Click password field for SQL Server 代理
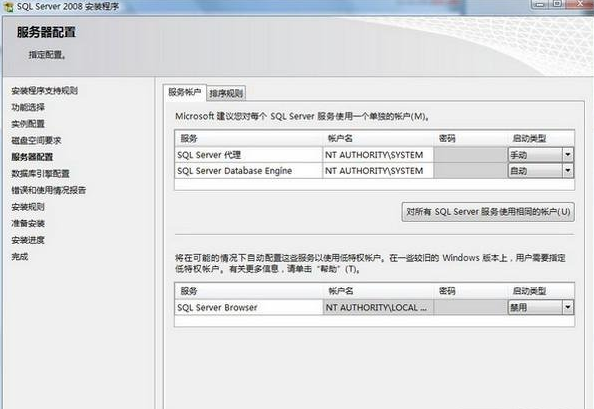Screen dimensions: 594x409 tap(470, 155)
